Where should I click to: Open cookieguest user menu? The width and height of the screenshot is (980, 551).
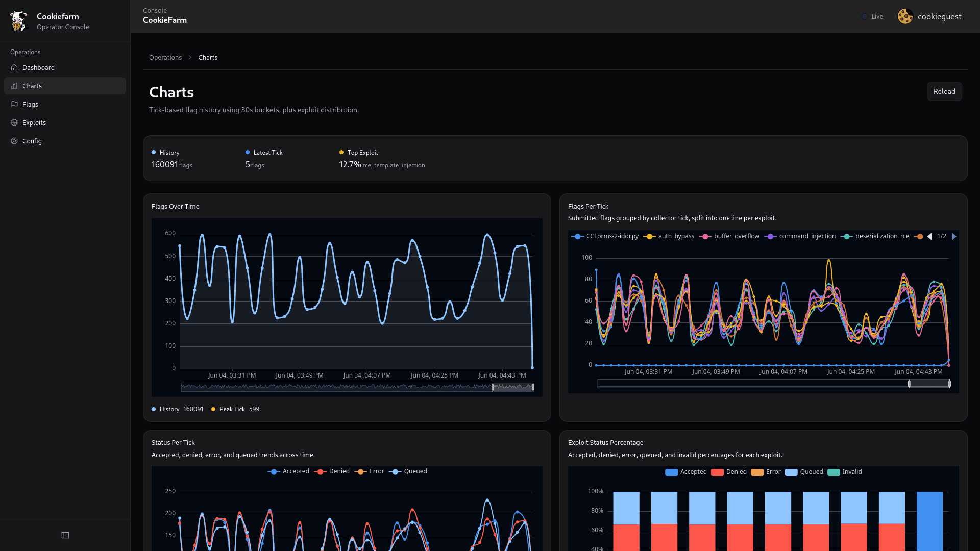pyautogui.click(x=929, y=16)
